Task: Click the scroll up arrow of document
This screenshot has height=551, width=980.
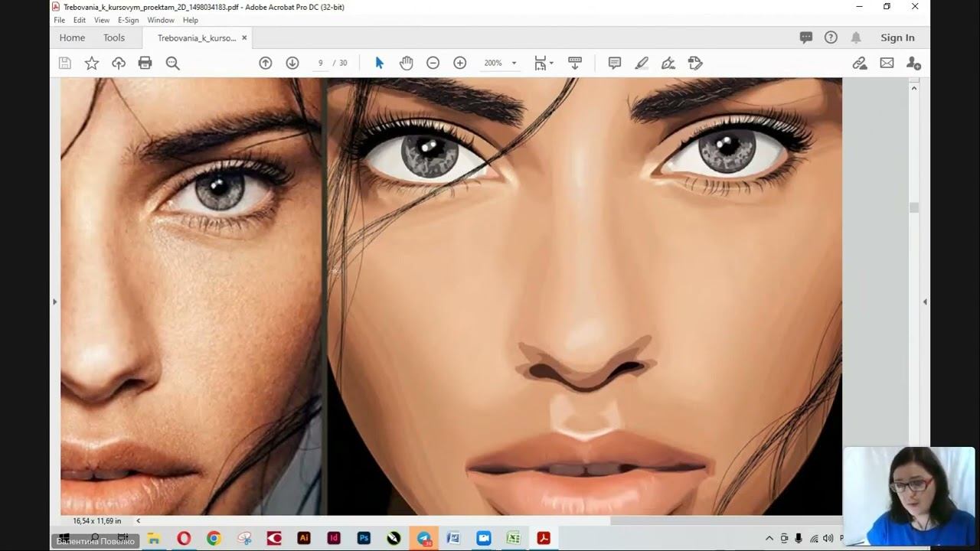Action: click(913, 88)
